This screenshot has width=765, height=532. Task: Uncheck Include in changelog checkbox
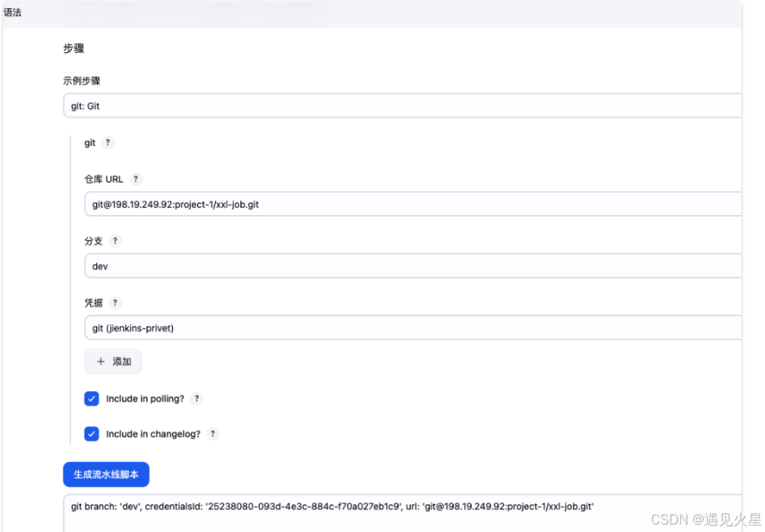click(91, 434)
